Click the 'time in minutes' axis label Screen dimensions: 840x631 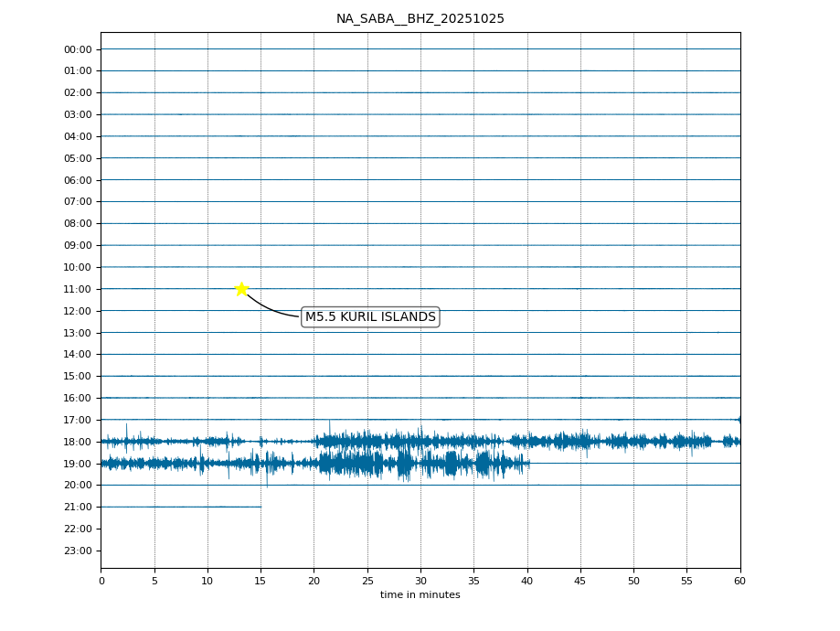[x=420, y=595]
